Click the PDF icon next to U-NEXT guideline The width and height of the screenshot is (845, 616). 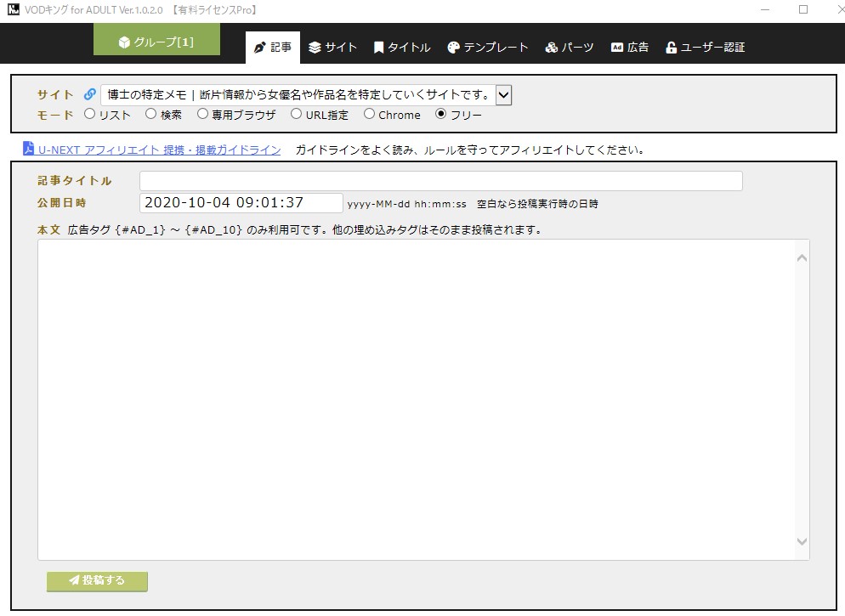(28, 150)
